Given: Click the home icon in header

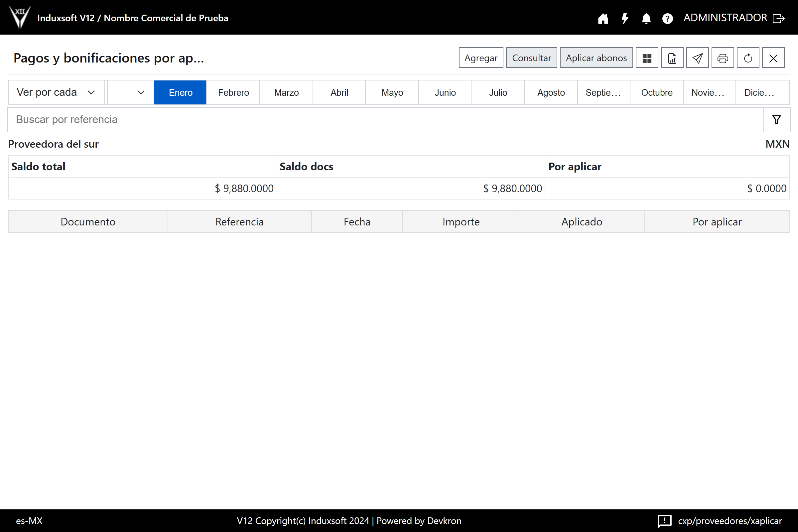Looking at the screenshot, I should (x=603, y=18).
